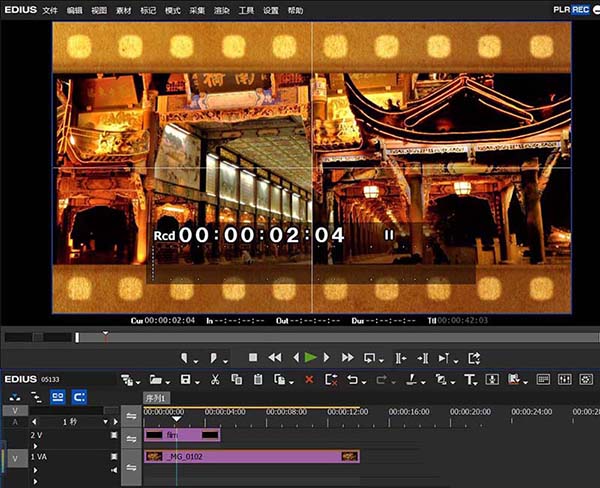Open timeline scale dropdown at 1 秒
Image resolution: width=600 pixels, height=488 pixels.
coord(106,422)
